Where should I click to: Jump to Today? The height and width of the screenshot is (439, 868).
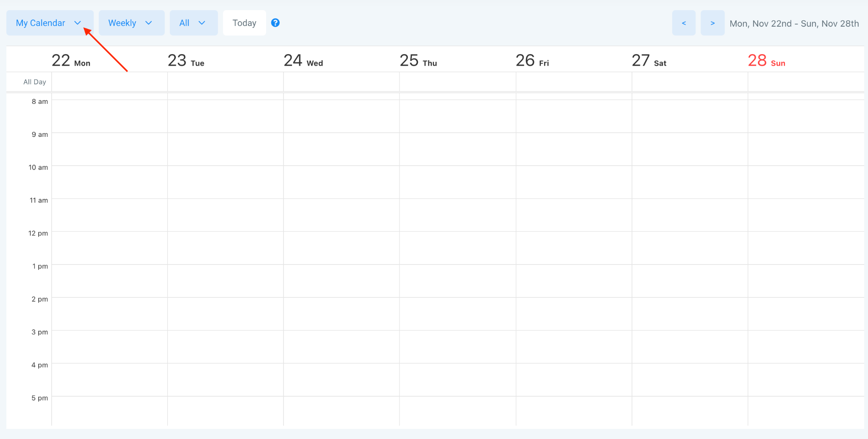pos(245,23)
